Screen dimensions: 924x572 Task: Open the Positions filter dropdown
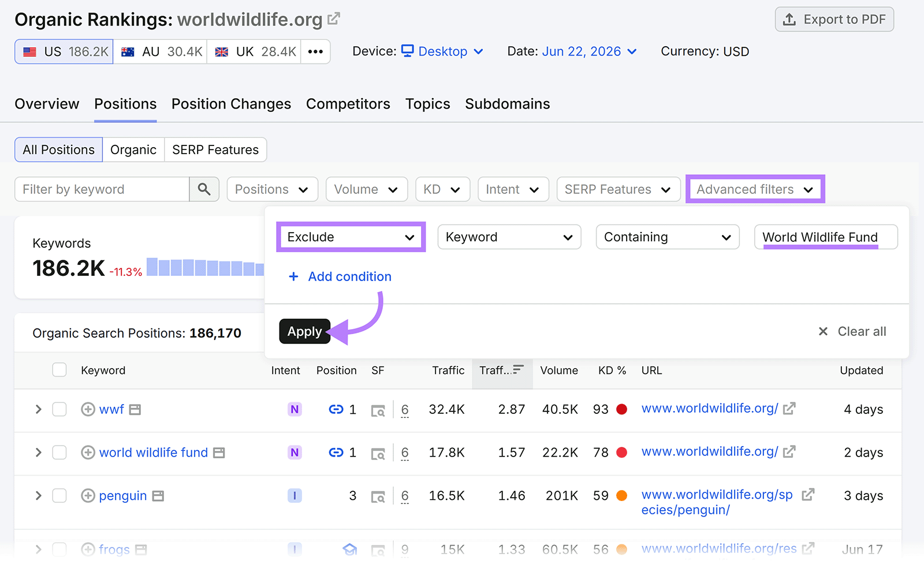pyautogui.click(x=272, y=189)
